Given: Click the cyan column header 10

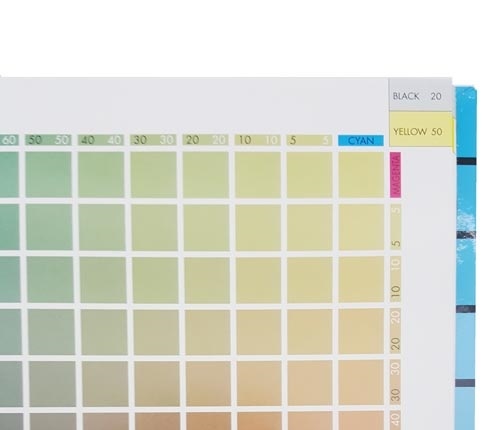Looking at the screenshot, I should pyautogui.click(x=257, y=140).
